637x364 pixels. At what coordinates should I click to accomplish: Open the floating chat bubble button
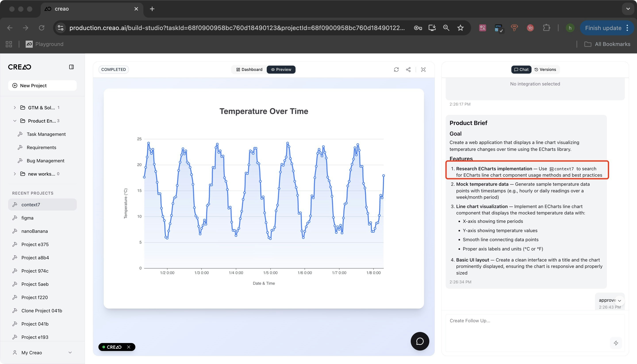[420, 341]
